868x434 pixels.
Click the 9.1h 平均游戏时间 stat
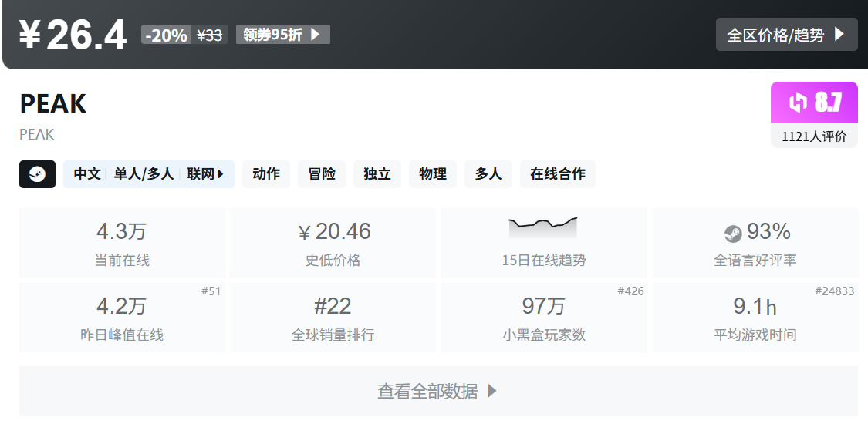click(755, 318)
